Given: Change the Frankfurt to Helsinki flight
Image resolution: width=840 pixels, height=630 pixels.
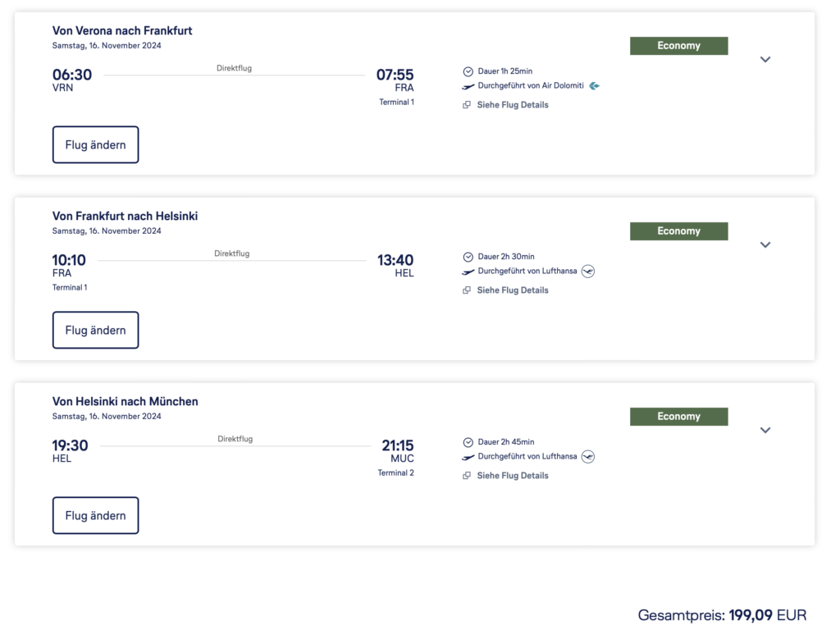Looking at the screenshot, I should [95, 330].
